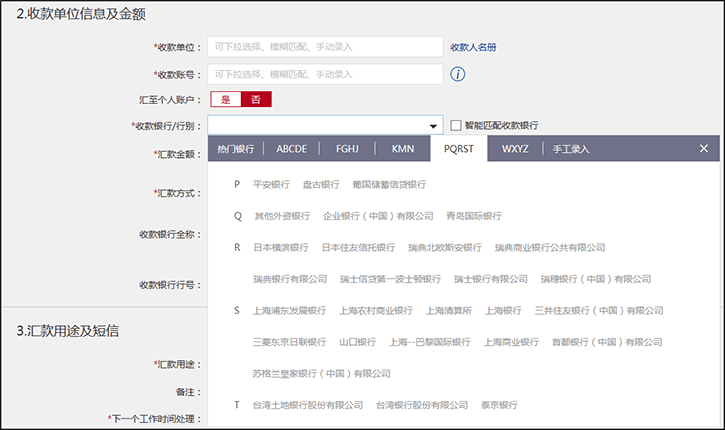This screenshot has width=725, height=430.
Task: Select 三井住友银行(中国)有限公司
Action: pyautogui.click(x=599, y=310)
